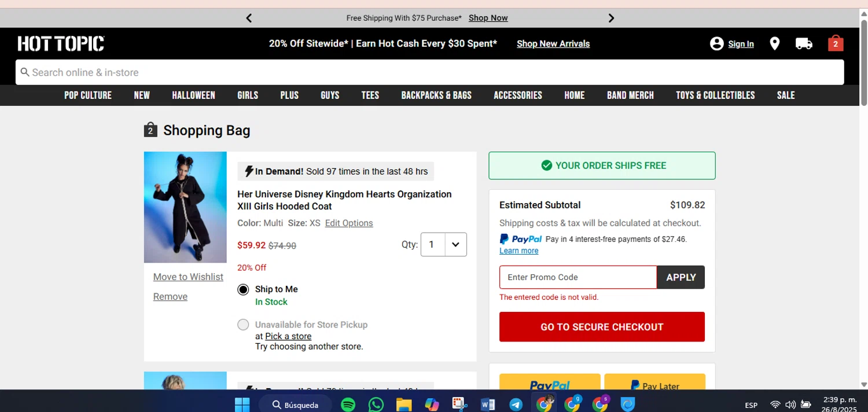Click the ESP language indicator
This screenshot has width=868, height=412.
tap(751, 405)
